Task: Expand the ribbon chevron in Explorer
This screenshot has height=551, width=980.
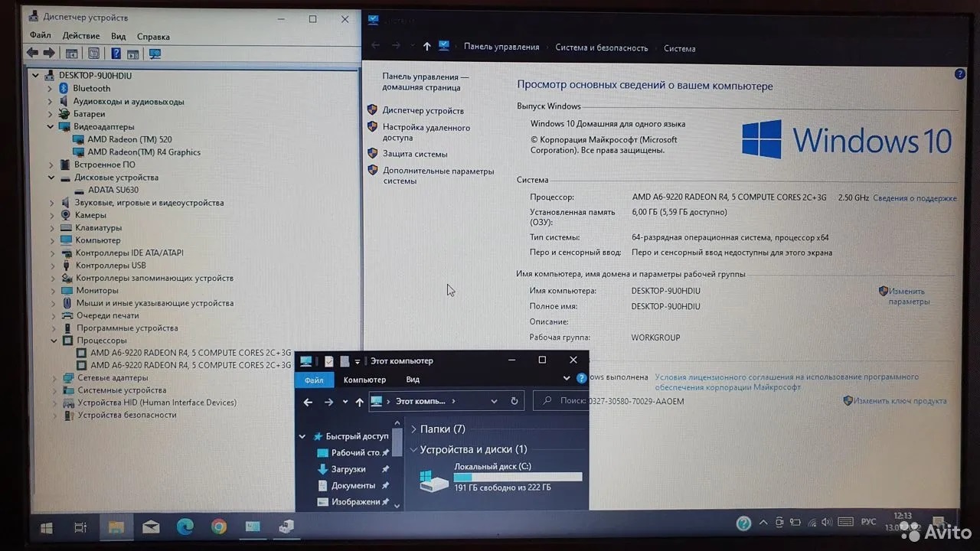Action: pyautogui.click(x=567, y=378)
